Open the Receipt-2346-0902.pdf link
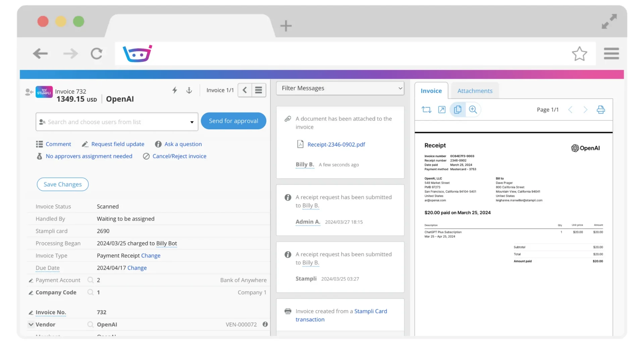The height and width of the screenshot is (345, 644). (x=336, y=145)
